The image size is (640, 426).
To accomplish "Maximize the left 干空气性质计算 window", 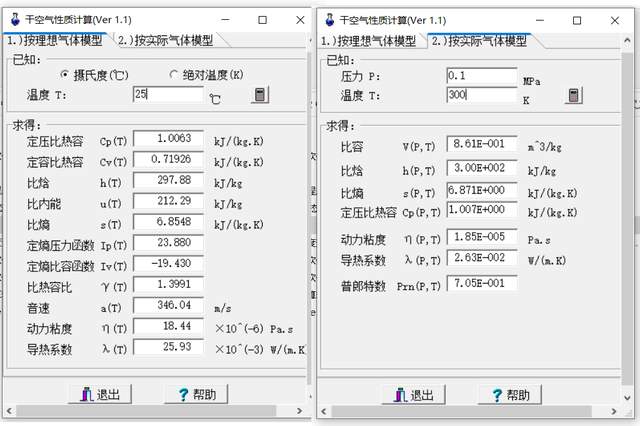I will point(262,20).
